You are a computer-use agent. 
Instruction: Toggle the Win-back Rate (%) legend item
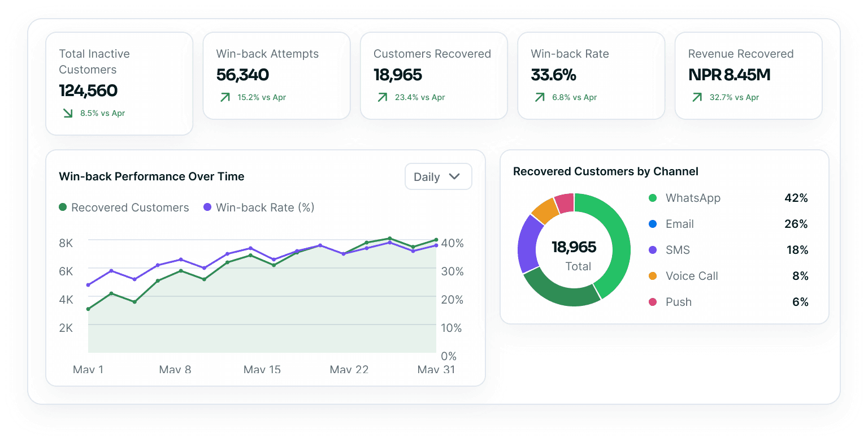click(259, 207)
